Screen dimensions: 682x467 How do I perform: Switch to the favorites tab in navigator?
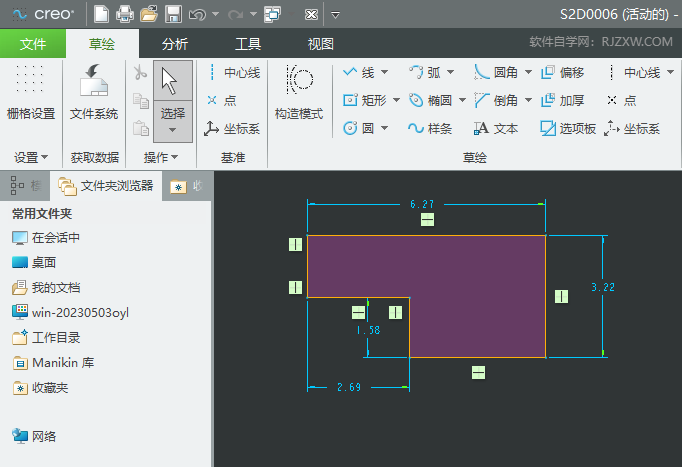pos(187,186)
